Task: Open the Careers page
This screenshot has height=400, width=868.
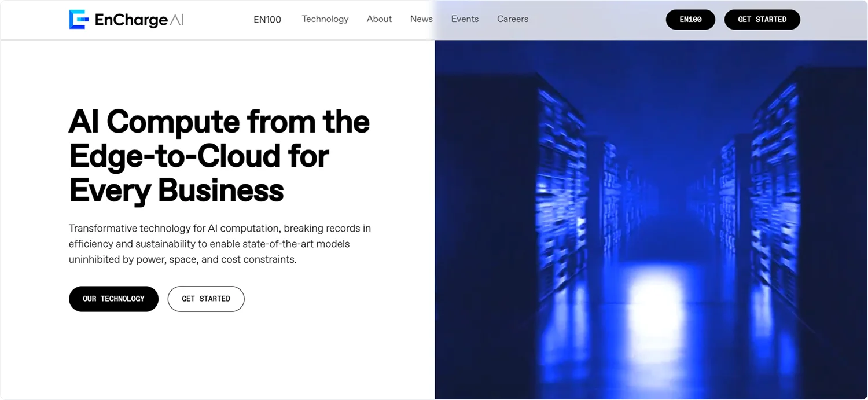Action: point(513,19)
